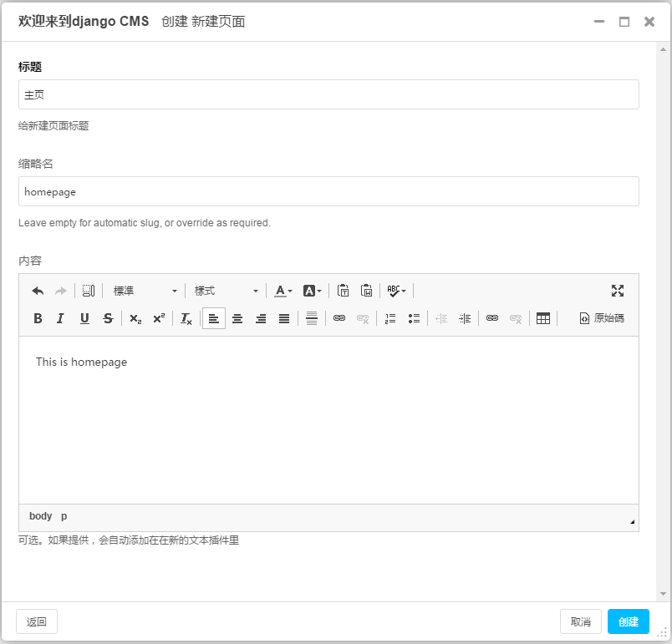This screenshot has width=672, height=644.
Task: Click unlink icon left of numbered list
Action: pyautogui.click(x=363, y=318)
